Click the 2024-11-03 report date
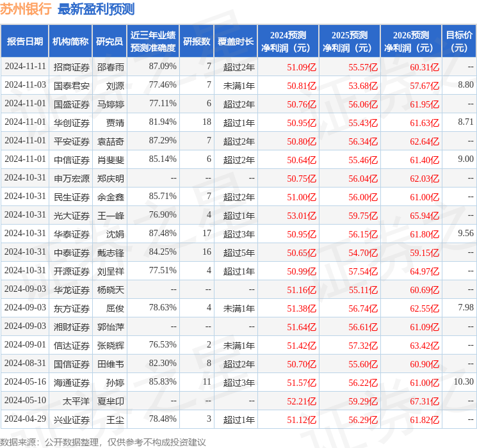This screenshot has height=448, width=477. [25, 84]
